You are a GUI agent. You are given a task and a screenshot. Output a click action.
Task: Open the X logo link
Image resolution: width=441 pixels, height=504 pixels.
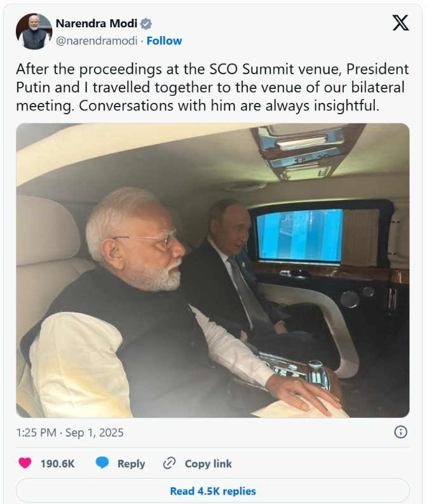[x=400, y=23]
